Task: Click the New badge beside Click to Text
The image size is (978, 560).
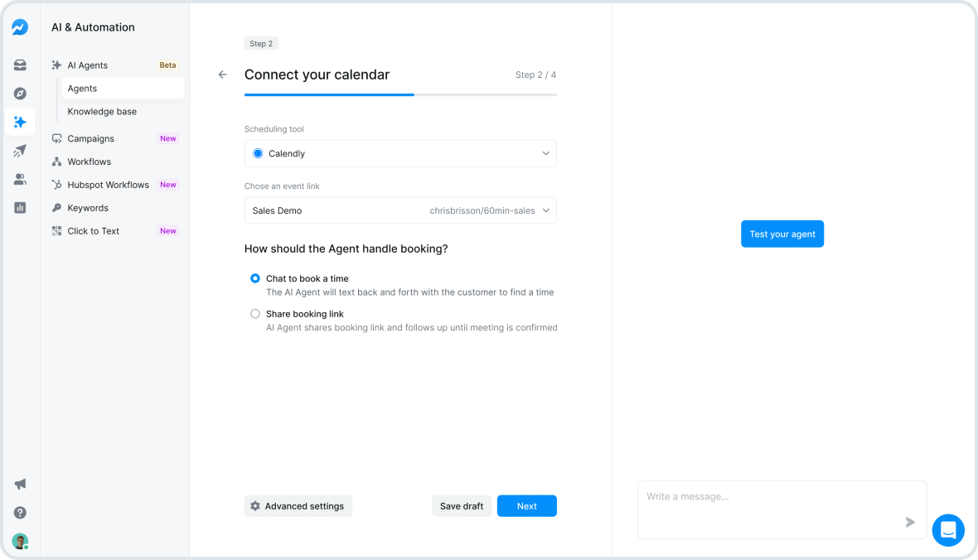Action: [167, 231]
